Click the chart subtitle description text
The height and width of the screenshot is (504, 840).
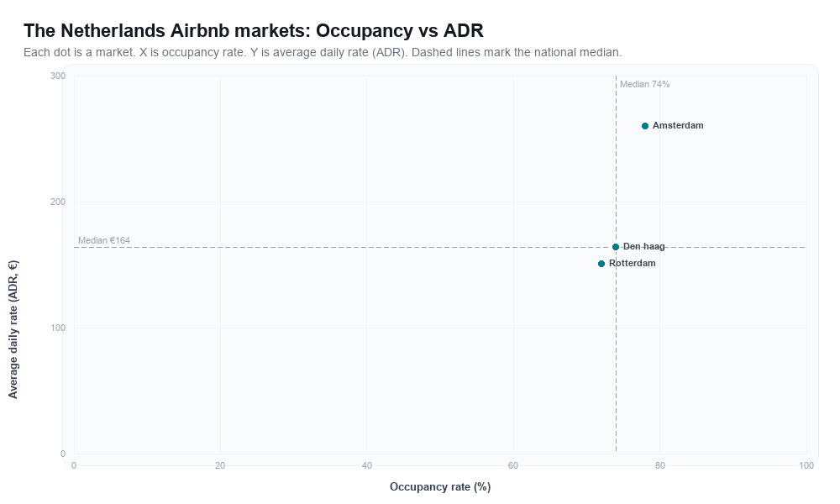click(x=323, y=52)
